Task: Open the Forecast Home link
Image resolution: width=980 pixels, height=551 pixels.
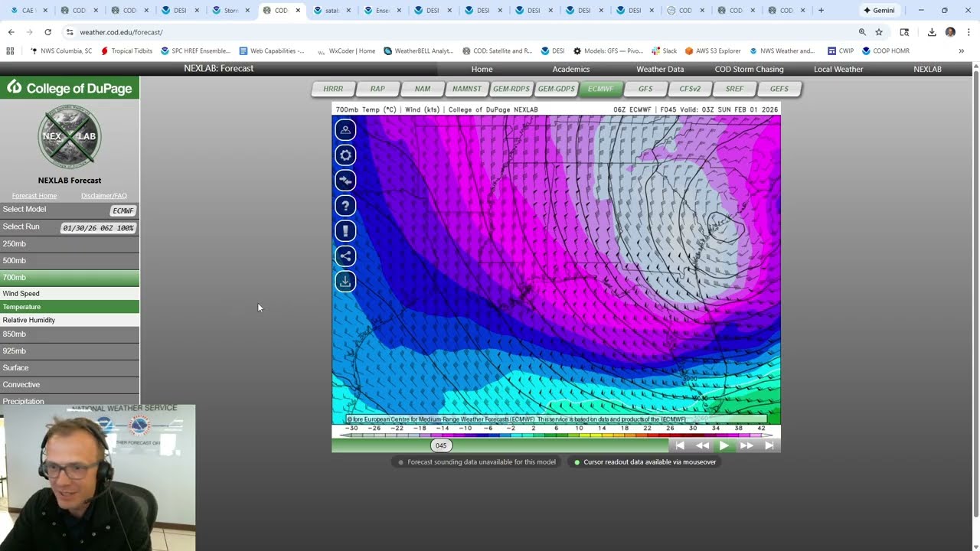Action: click(x=34, y=196)
